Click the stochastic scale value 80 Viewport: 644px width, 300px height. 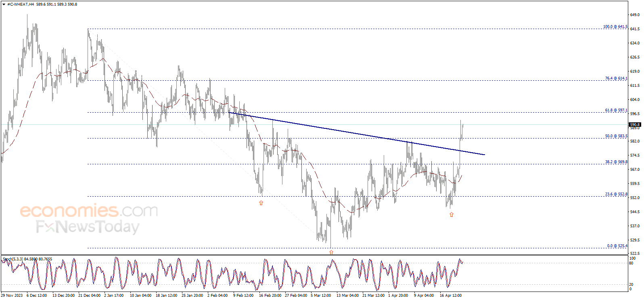click(x=631, y=263)
